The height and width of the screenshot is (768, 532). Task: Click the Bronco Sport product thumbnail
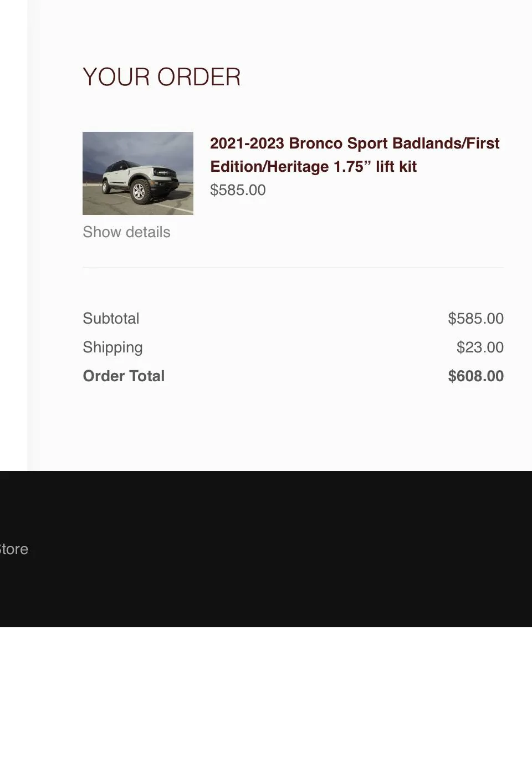pos(137,173)
